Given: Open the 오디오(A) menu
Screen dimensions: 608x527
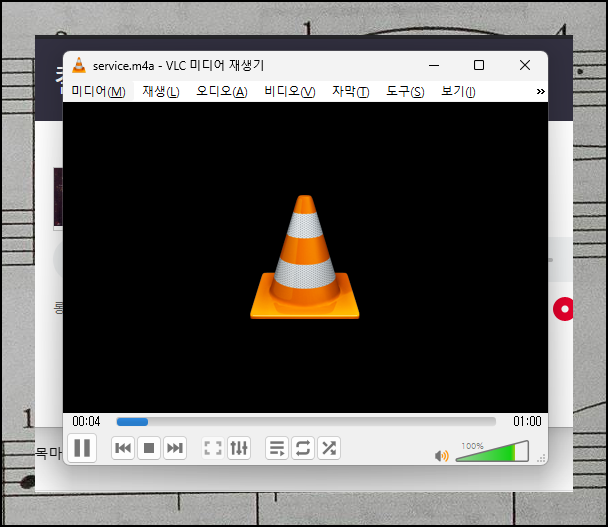Looking at the screenshot, I should click(222, 92).
